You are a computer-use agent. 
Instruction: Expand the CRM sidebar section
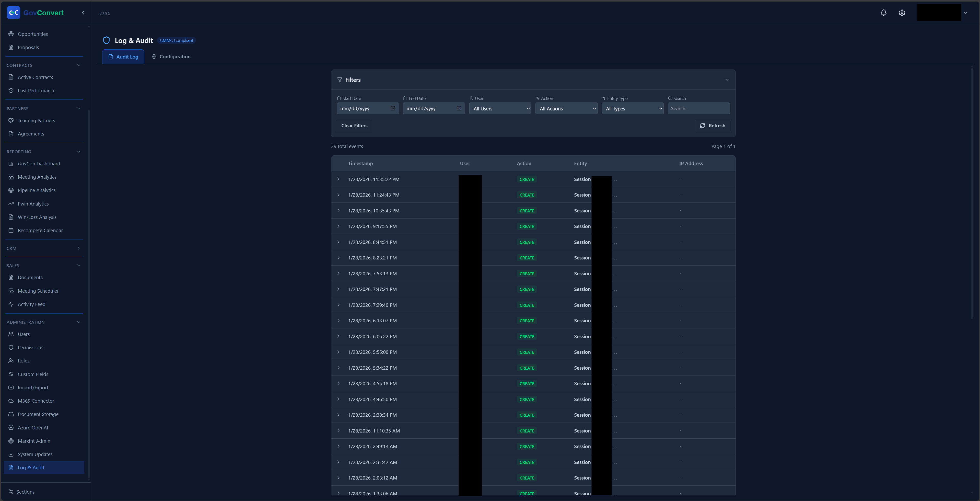click(78, 248)
